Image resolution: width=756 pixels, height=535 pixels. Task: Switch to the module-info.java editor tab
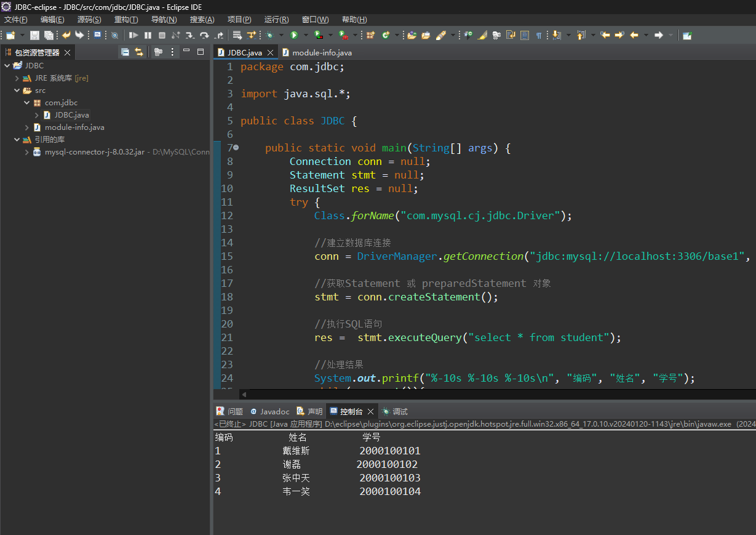[321, 52]
